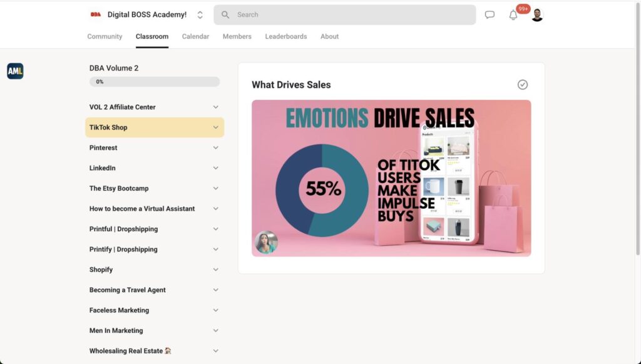Click the DBA logo icon
This screenshot has height=364, width=641.
coord(96,15)
